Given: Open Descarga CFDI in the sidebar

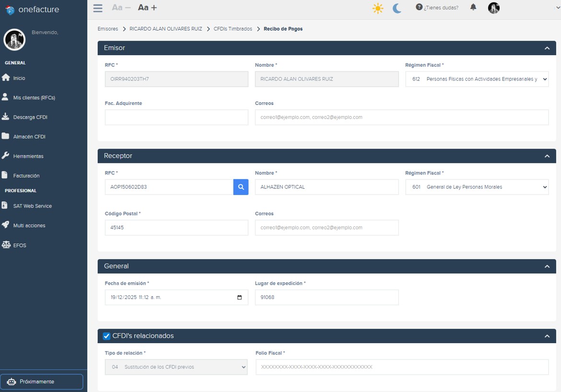Looking at the screenshot, I should pyautogui.click(x=30, y=117).
